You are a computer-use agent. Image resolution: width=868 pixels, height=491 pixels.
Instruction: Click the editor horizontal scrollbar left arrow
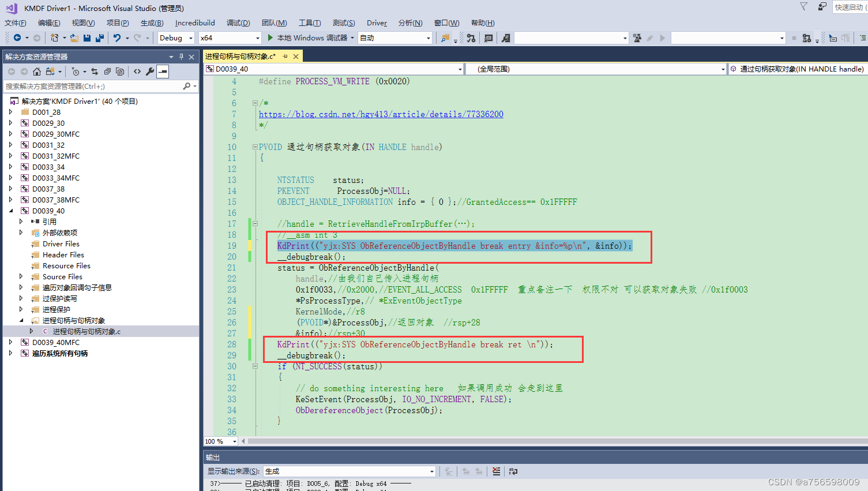tap(243, 441)
